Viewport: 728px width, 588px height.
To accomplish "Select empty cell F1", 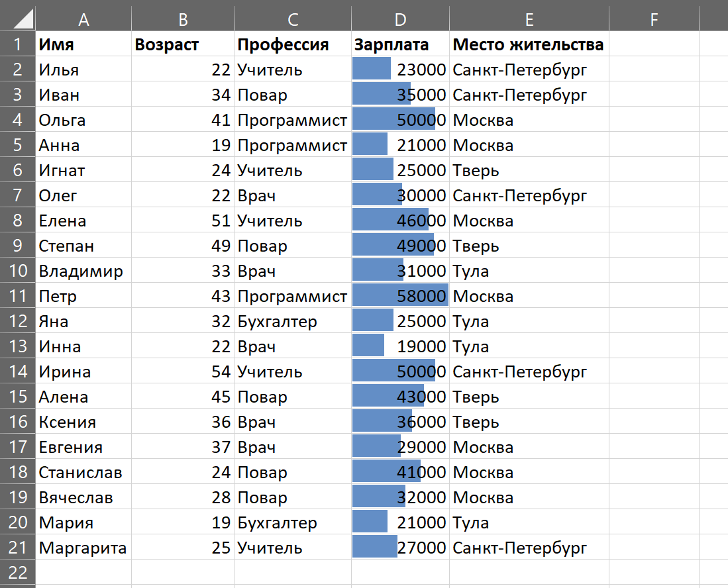I will tap(653, 44).
